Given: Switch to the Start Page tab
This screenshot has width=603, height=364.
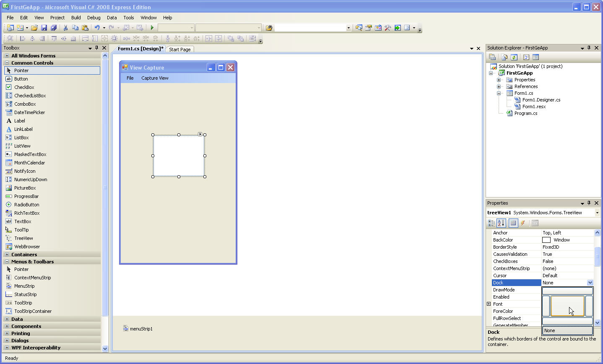Looking at the screenshot, I should pos(179,49).
